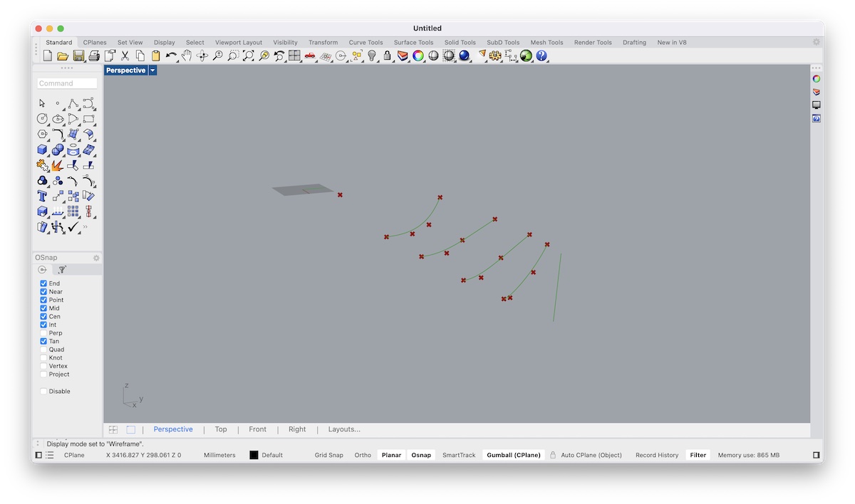Screen dimensions: 855x504
Task: Click the black layer color swatch
Action: (254, 455)
